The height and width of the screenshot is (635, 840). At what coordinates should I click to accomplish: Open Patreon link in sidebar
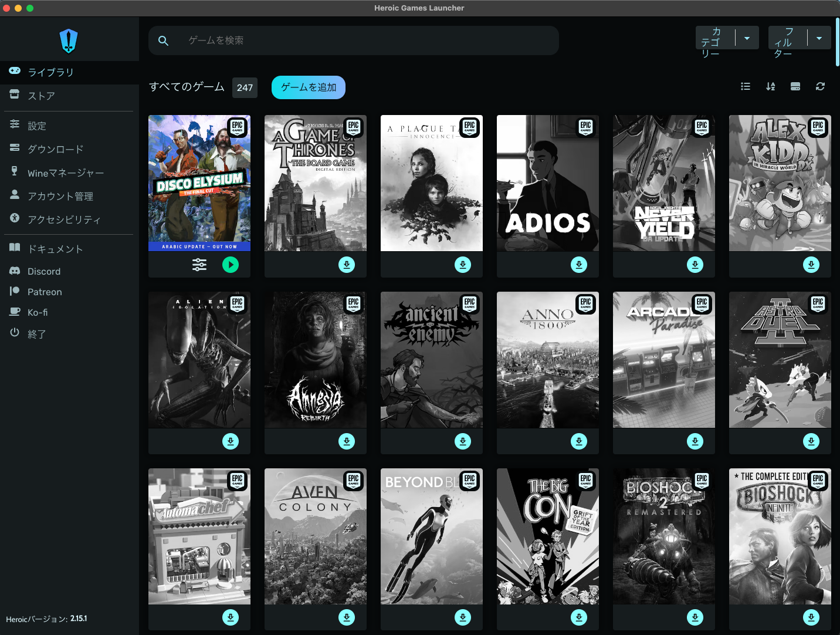coord(69,292)
